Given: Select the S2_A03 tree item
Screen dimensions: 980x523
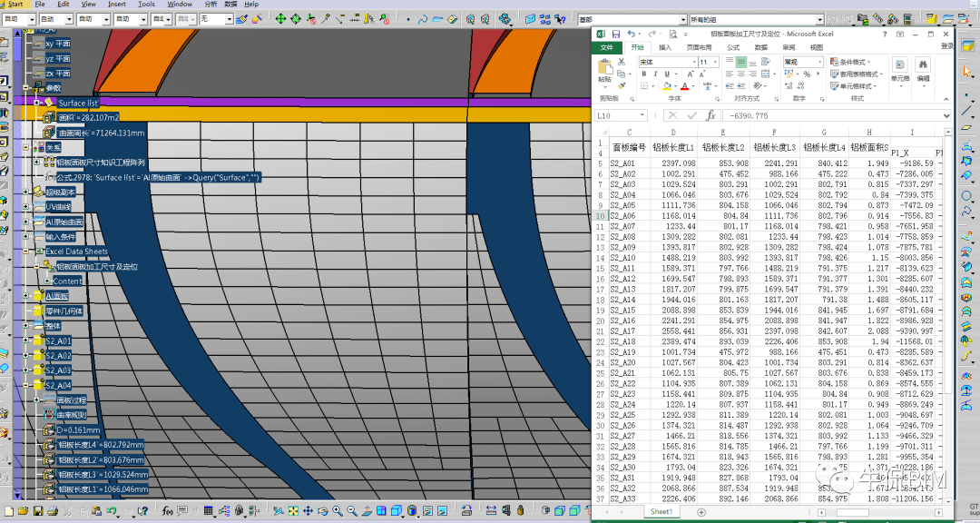Looking at the screenshot, I should pyautogui.click(x=58, y=370).
